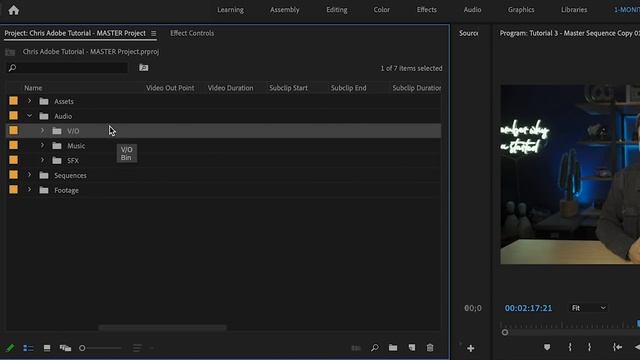
Task: Click the Assets folder icon
Action: pos(44,101)
